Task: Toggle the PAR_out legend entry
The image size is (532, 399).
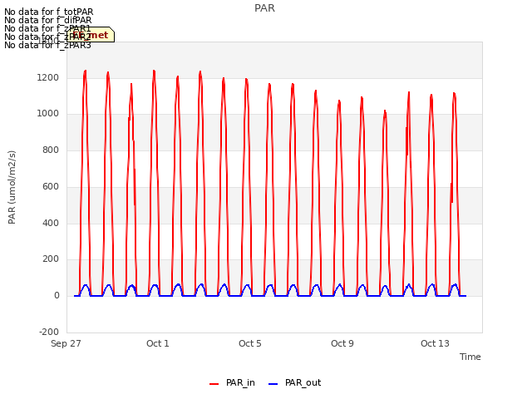Action: point(294,382)
